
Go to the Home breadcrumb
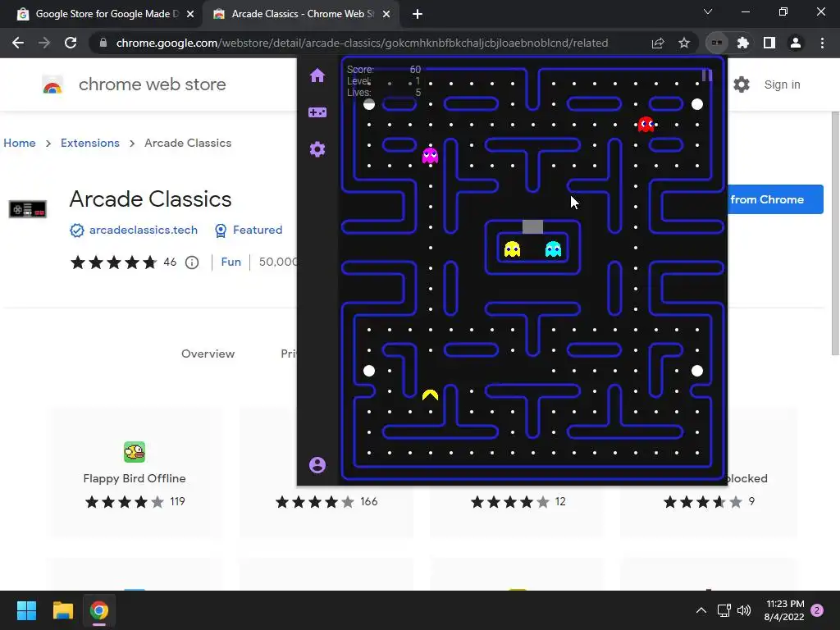[20, 143]
